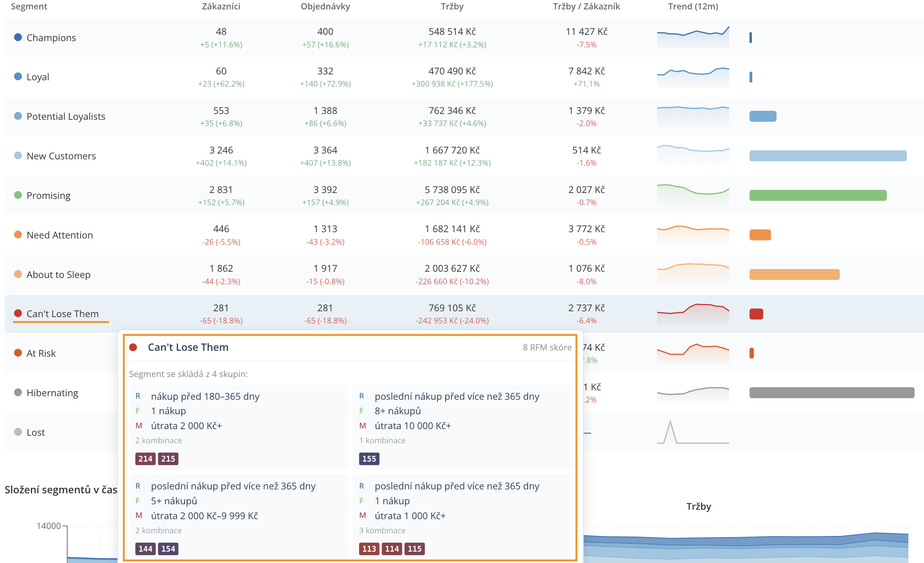Click the Promising green dot icon

point(18,195)
